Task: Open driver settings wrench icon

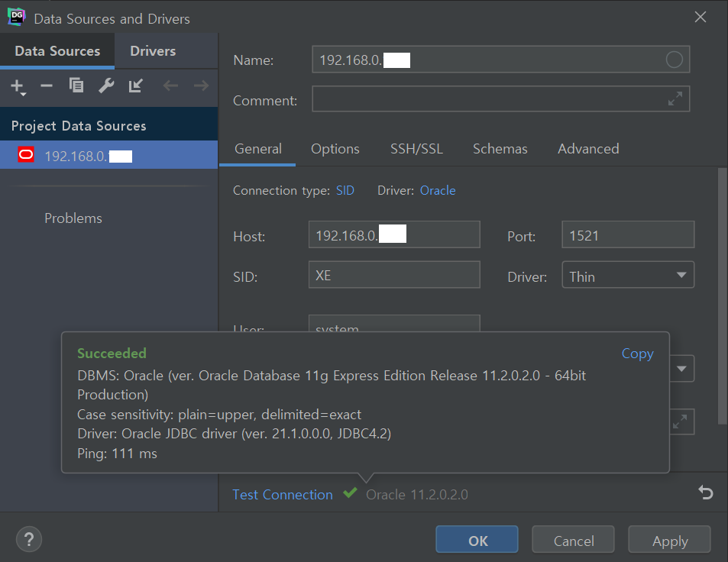Action: tap(106, 86)
